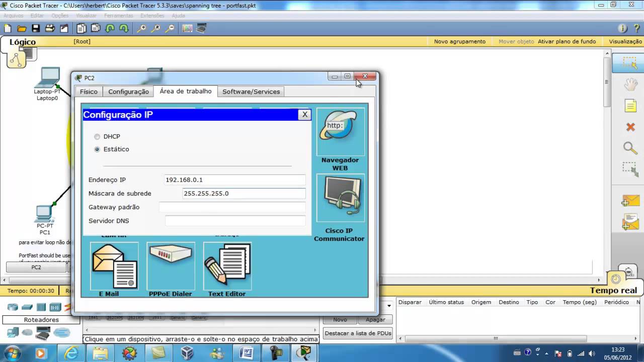The width and height of the screenshot is (644, 362).
Task: Switch to the Físico tab
Action: pyautogui.click(x=89, y=92)
